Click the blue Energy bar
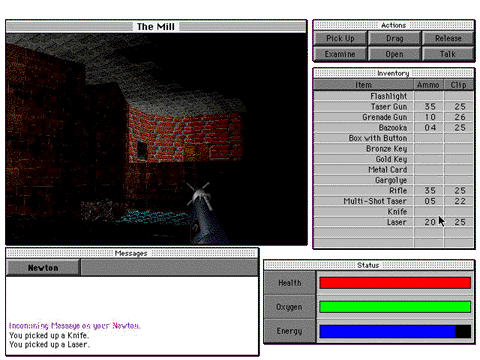This screenshot has height=360, width=480. [387, 332]
